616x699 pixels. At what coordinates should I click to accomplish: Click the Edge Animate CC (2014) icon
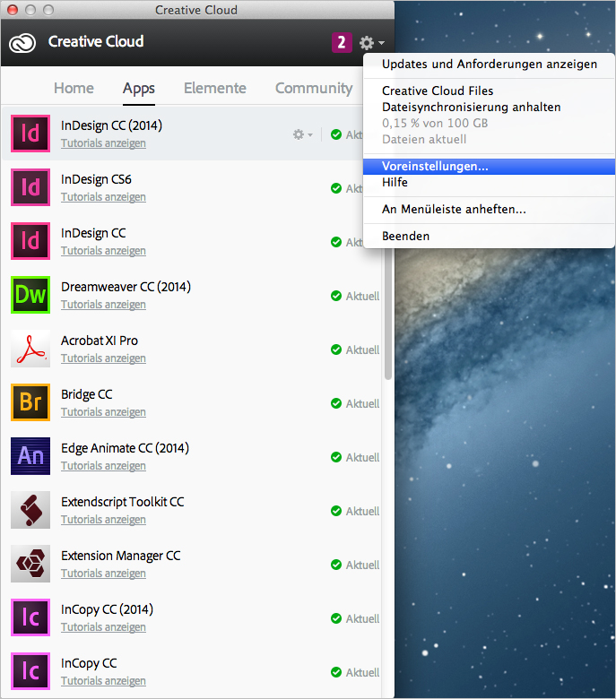point(30,456)
